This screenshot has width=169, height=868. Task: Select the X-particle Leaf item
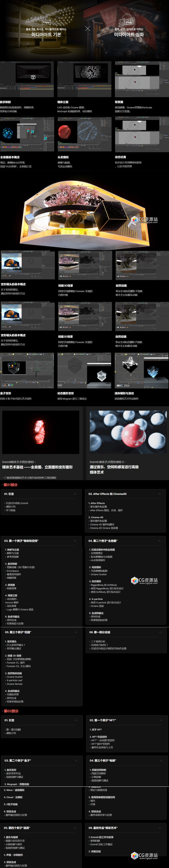pos(14,680)
